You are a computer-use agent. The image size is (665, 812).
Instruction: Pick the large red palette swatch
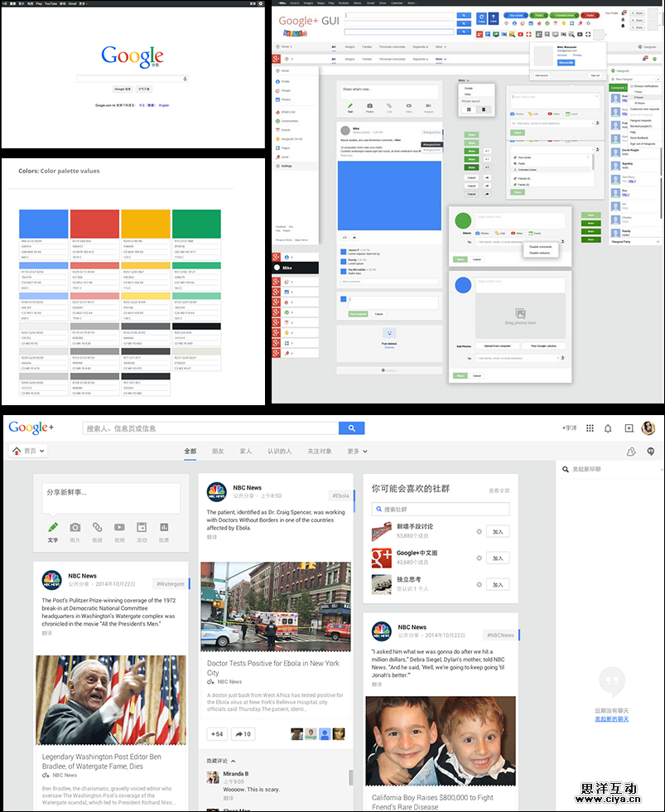tap(94, 224)
